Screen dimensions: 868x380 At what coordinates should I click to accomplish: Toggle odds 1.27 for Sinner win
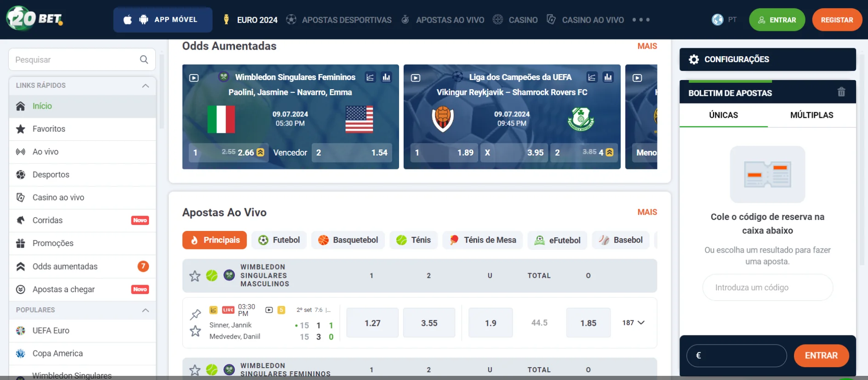click(372, 323)
